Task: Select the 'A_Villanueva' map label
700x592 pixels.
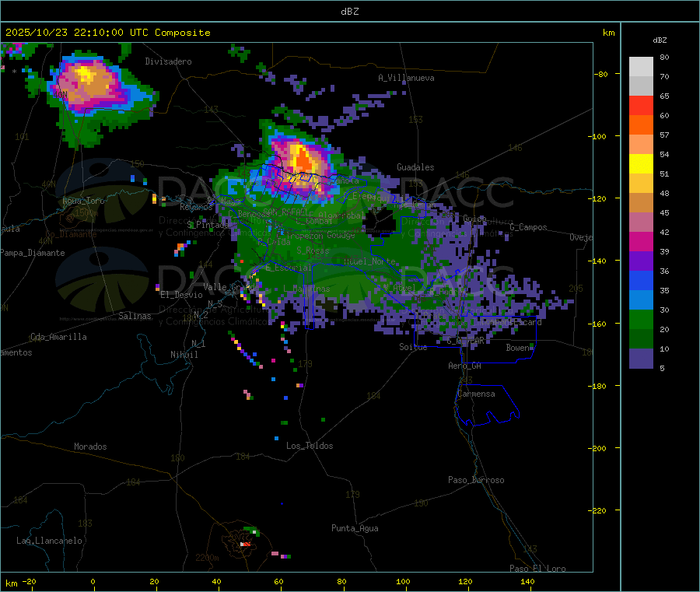Action: tap(406, 78)
